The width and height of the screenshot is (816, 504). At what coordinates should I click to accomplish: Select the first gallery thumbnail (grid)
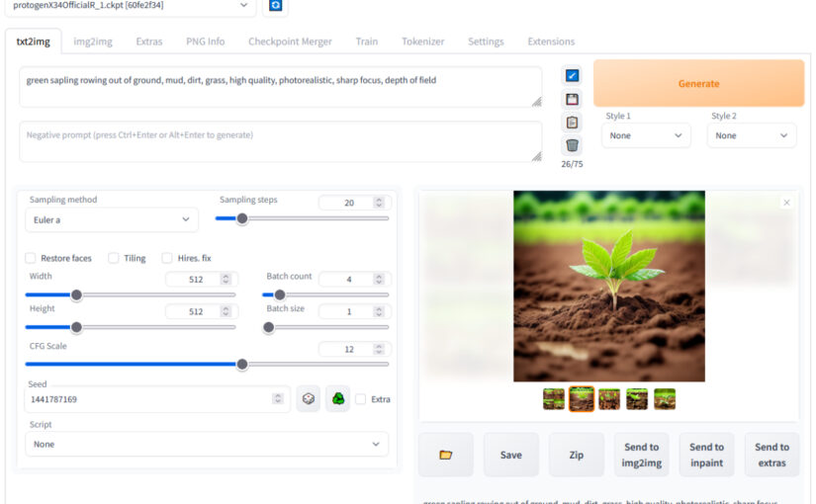[554, 399]
